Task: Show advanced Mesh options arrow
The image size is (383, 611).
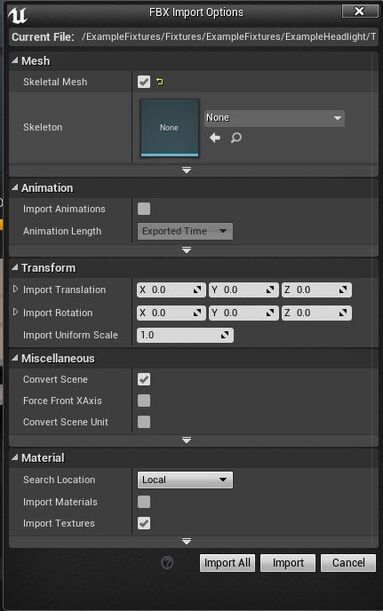Action: (x=187, y=170)
